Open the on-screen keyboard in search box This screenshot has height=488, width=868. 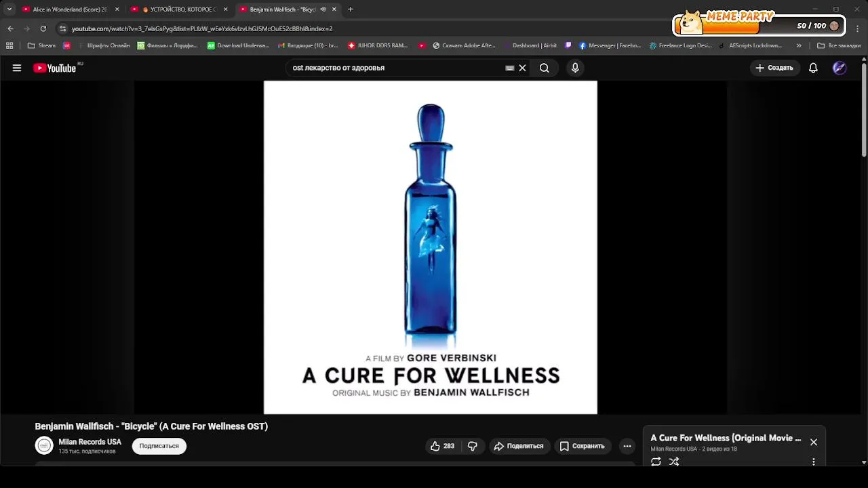click(510, 68)
